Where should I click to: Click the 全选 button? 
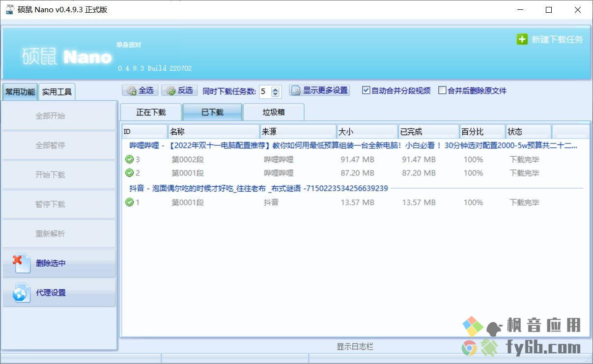coord(140,90)
